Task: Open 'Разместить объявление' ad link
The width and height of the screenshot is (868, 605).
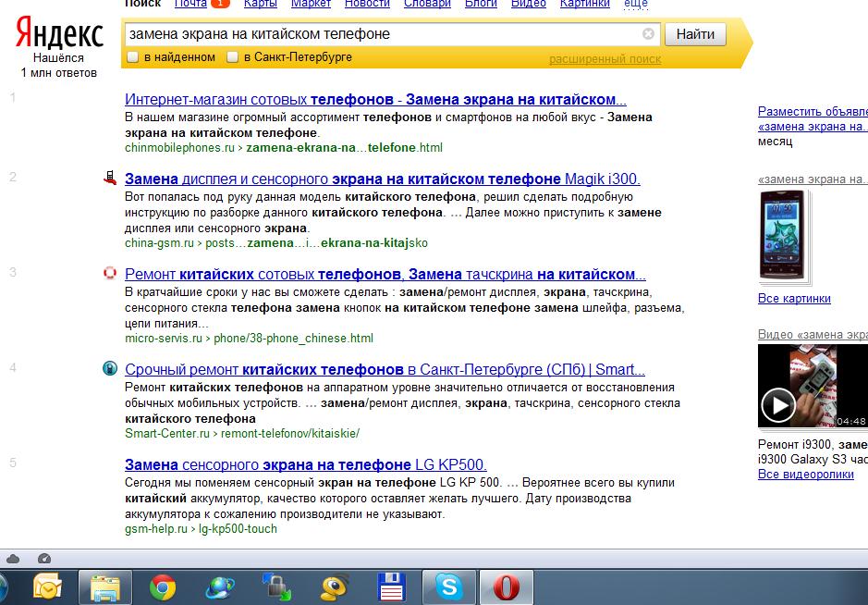Action: click(813, 111)
